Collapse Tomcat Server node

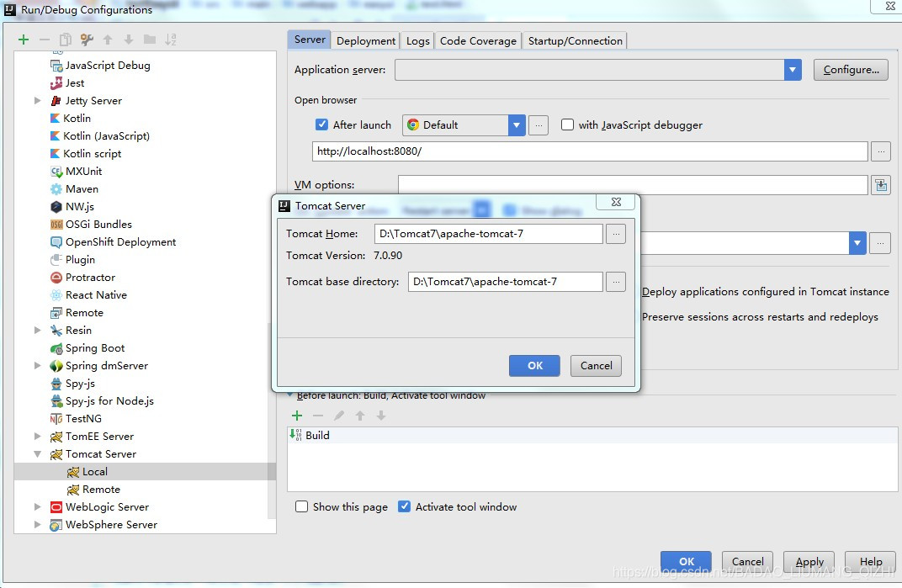point(37,454)
